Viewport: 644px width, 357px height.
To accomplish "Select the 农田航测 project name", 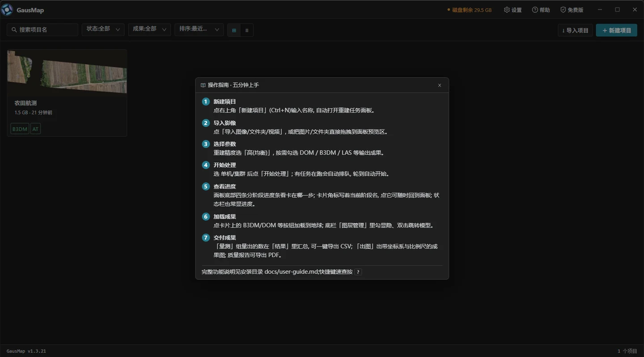I will point(25,103).
